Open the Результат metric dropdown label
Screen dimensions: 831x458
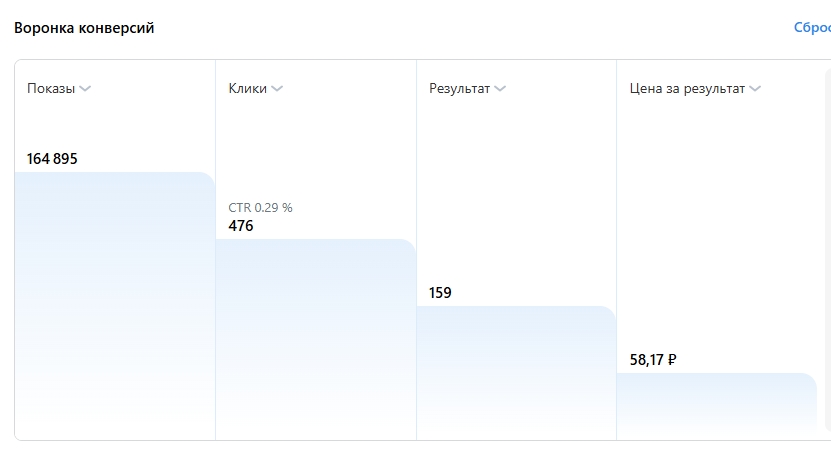pyautogui.click(x=459, y=89)
